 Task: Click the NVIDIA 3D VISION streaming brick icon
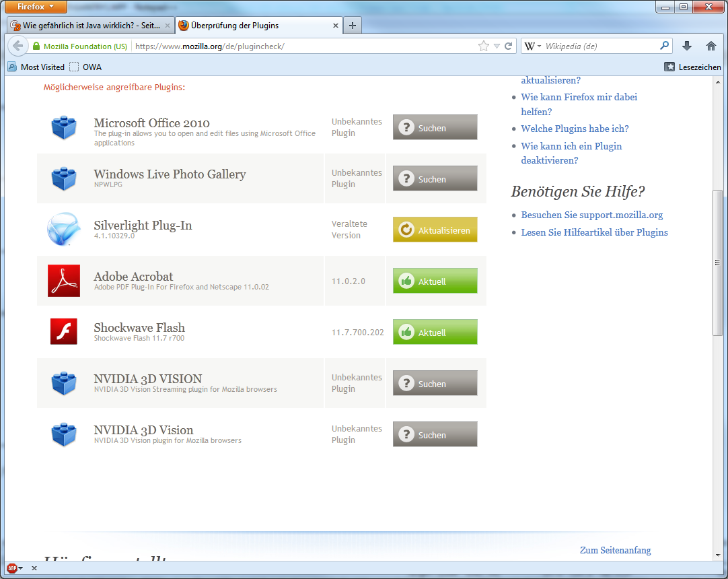point(64,383)
